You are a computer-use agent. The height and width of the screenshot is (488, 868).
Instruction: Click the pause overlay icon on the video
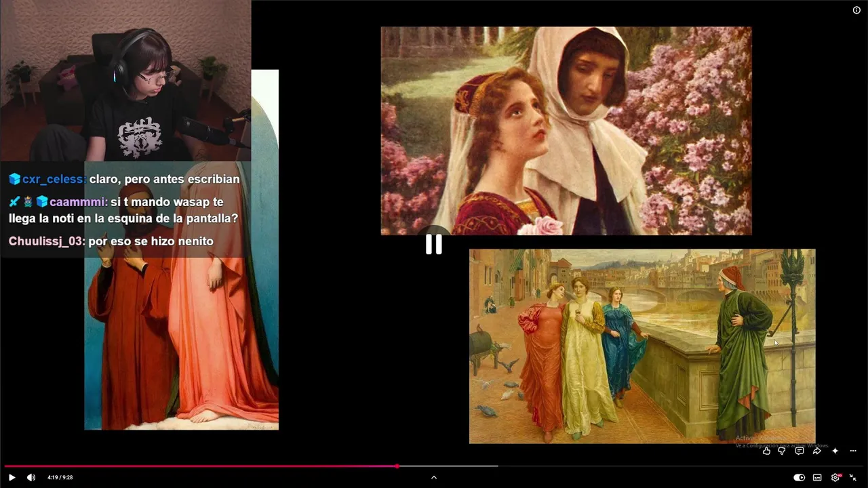pyautogui.click(x=434, y=244)
